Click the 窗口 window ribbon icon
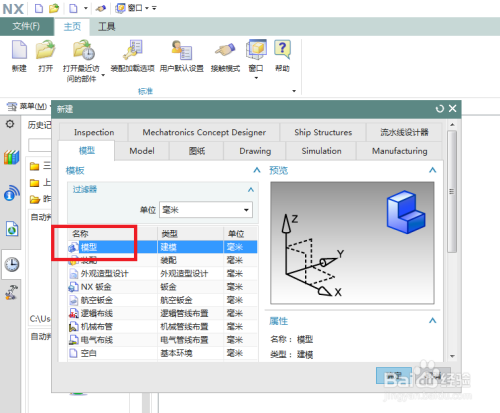The image size is (500, 413). (256, 50)
